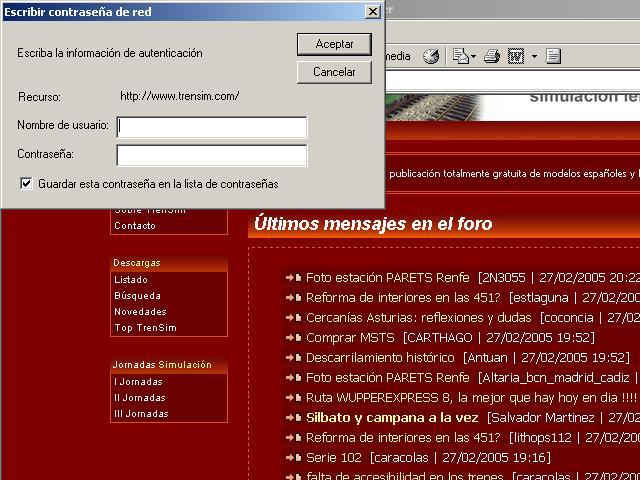Open the Contacto menu item
Image resolution: width=640 pixels, height=480 pixels.
coord(135,226)
